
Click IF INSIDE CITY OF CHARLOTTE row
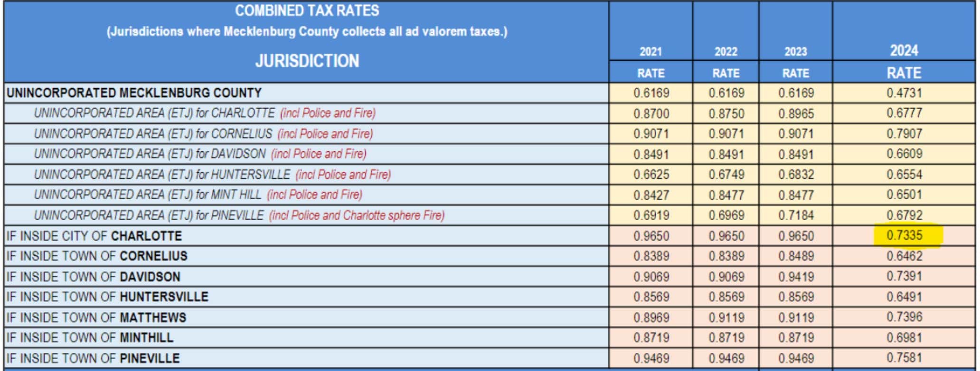tap(94, 236)
